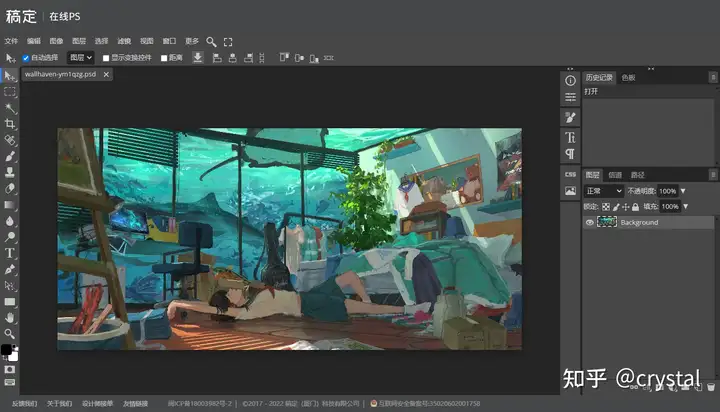Viewport: 720px width, 412px height.
Task: Select the Zoom tool in left toolbar
Action: pos(10,334)
